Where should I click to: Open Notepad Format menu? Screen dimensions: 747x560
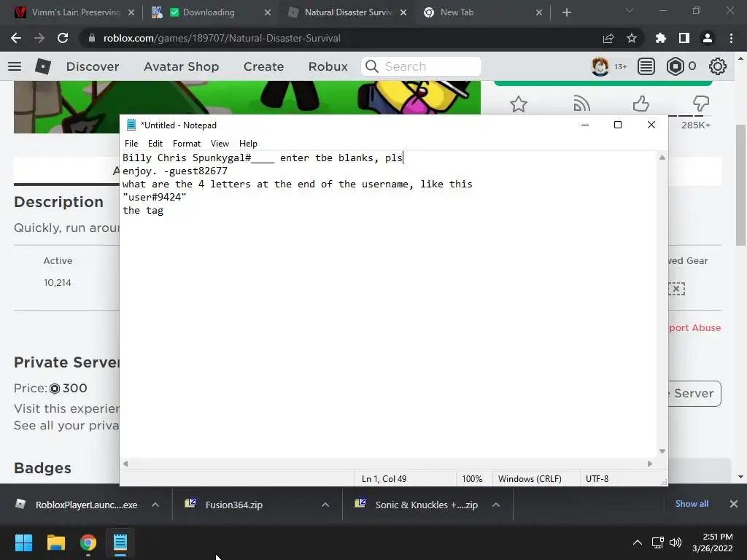(186, 144)
